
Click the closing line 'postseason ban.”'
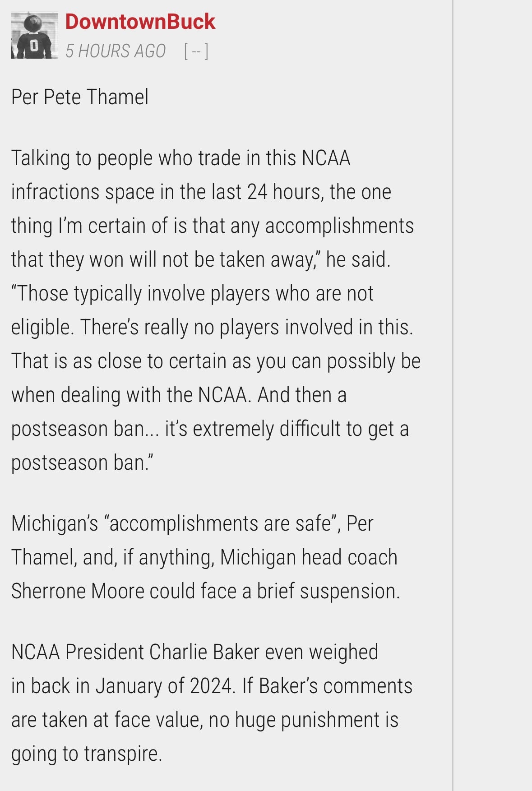(82, 463)
